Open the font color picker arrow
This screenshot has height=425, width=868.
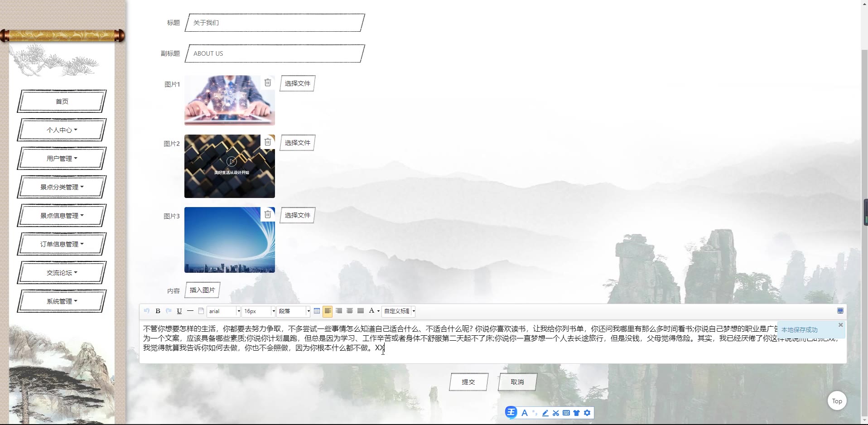click(x=378, y=311)
